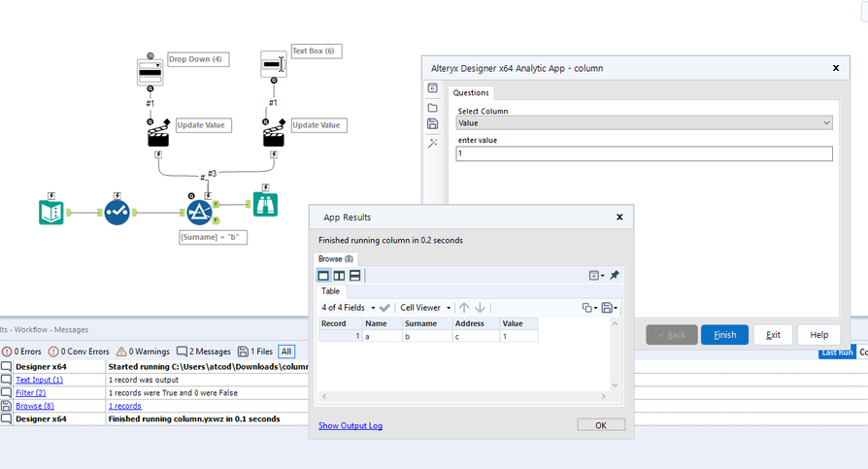The image size is (868, 469).
Task: Click the magic wand icon in Analytic App sidebar
Action: click(433, 143)
